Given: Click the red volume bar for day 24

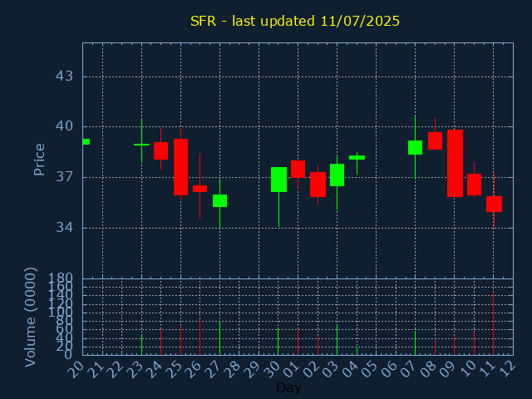Looking at the screenshot, I should [x=160, y=342].
